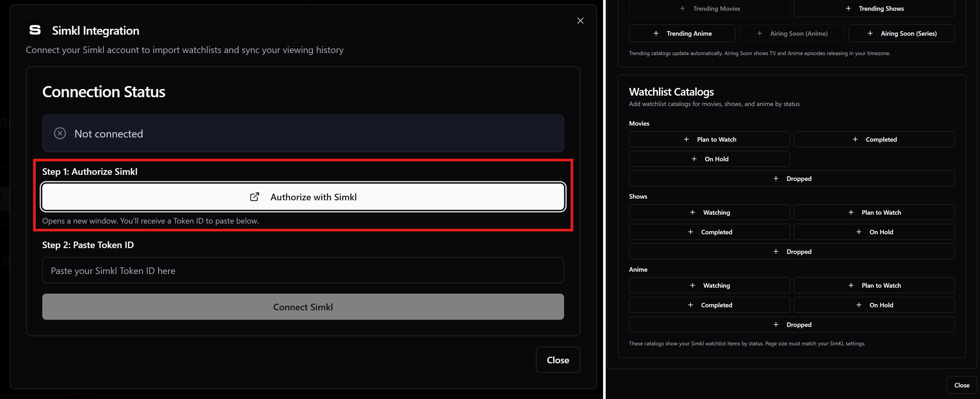
Task: Add Airing Soon (Series) catalog
Action: tap(901, 33)
